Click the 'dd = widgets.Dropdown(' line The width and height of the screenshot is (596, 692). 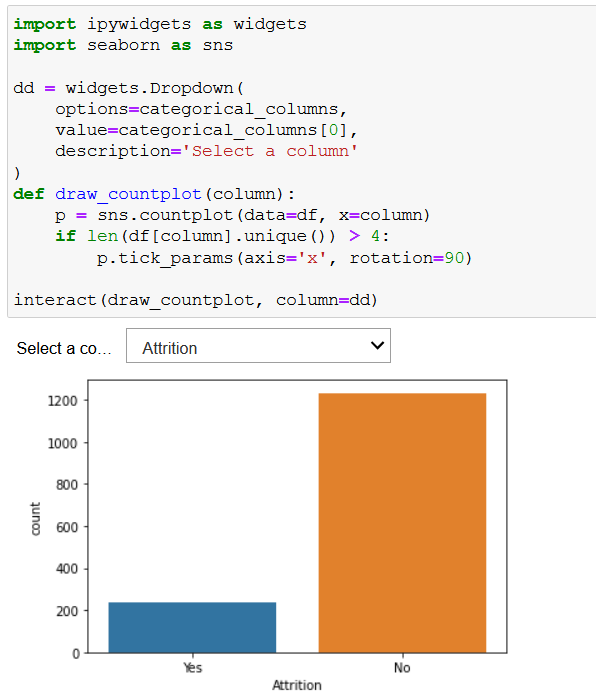(x=128, y=88)
